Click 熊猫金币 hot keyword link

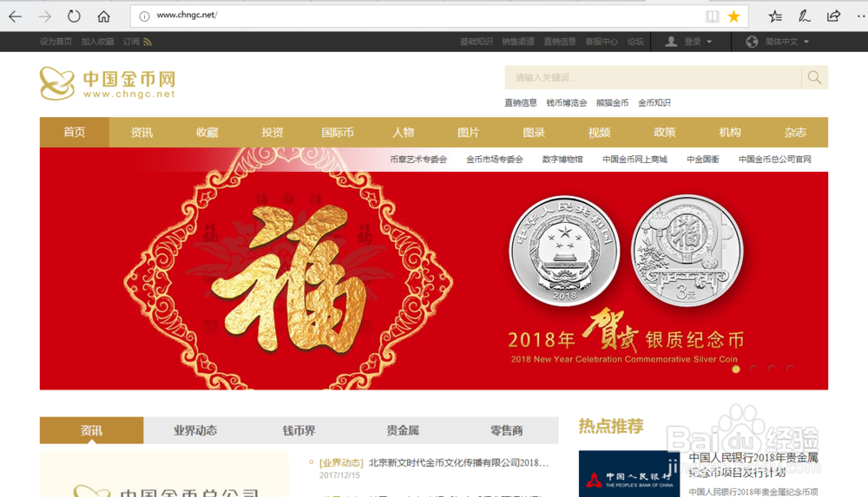click(612, 103)
